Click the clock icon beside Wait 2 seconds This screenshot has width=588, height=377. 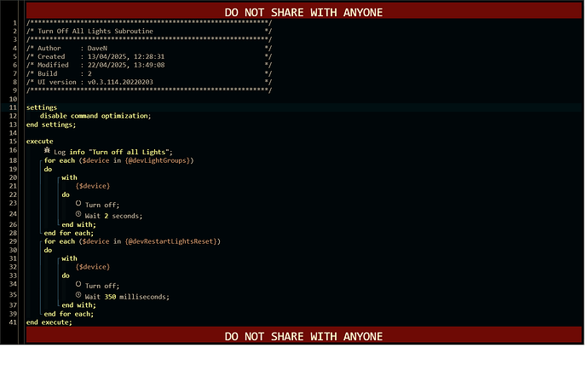[78, 213]
